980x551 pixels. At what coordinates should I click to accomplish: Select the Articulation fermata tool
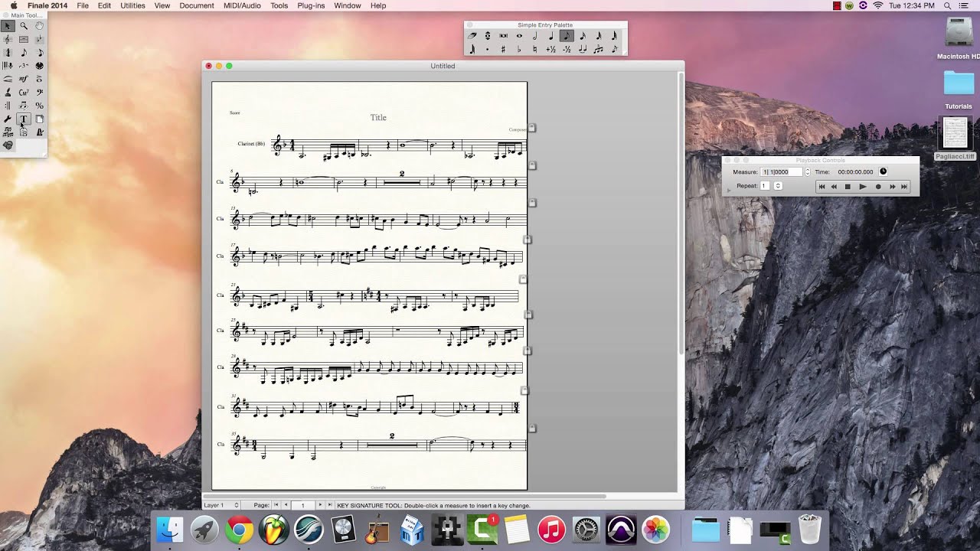tap(40, 79)
